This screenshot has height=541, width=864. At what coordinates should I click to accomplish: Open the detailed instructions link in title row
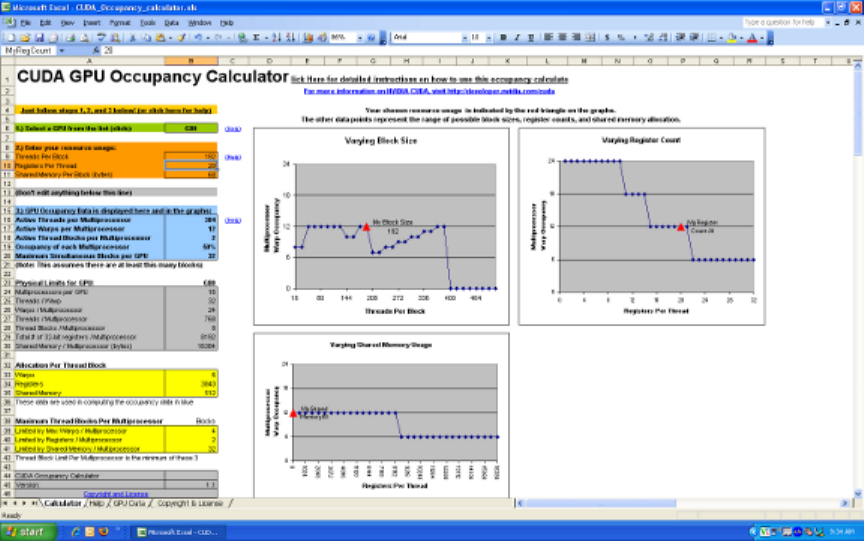(429, 79)
